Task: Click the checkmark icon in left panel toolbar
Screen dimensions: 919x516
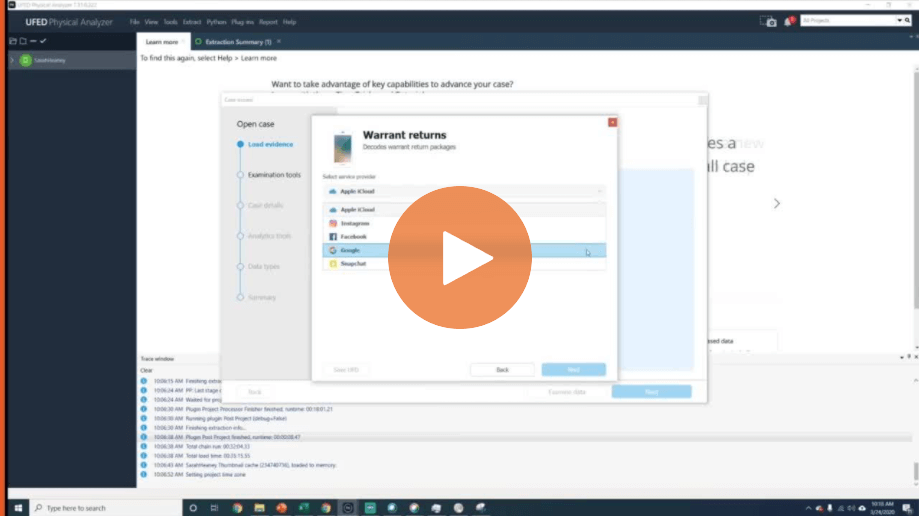Action: coord(43,41)
